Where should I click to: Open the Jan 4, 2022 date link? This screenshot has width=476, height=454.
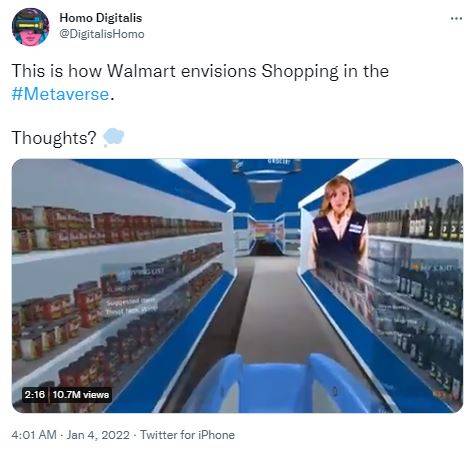[x=98, y=435]
